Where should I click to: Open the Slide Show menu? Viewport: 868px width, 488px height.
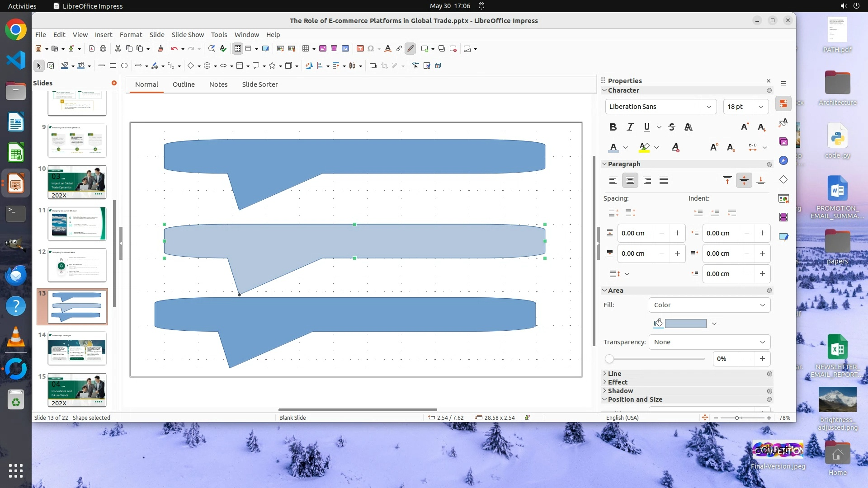point(187,35)
